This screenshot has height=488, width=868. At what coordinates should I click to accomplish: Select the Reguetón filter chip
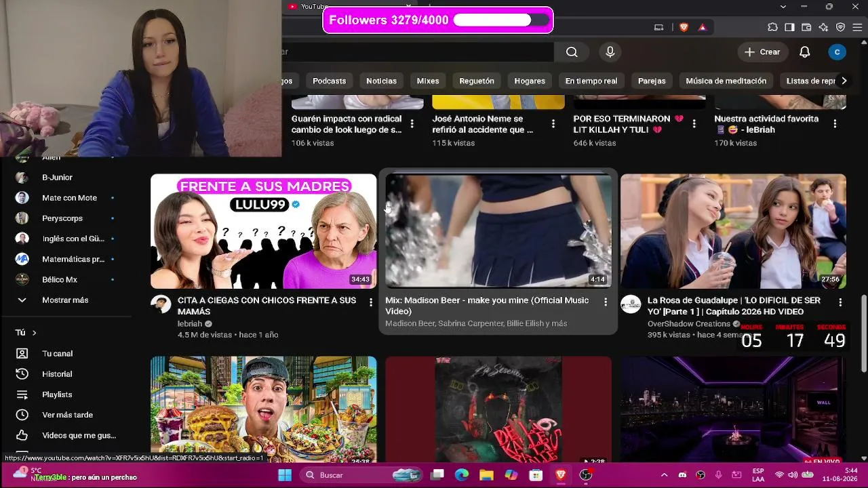click(x=477, y=81)
